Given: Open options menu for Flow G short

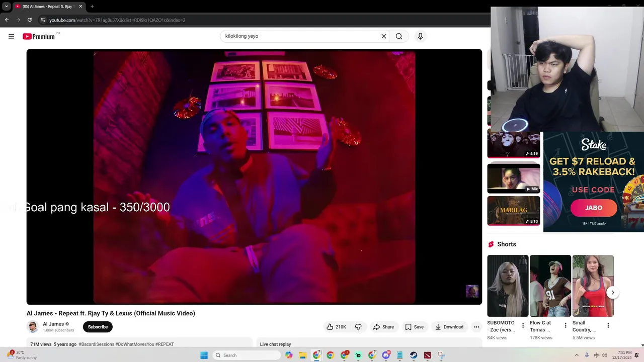Looking at the screenshot, I should pyautogui.click(x=566, y=325).
